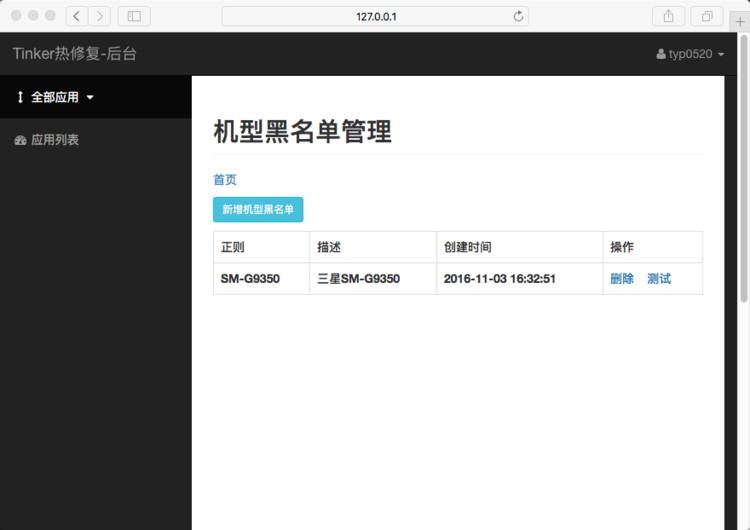
Task: Click the typ0520 username
Action: [x=690, y=54]
